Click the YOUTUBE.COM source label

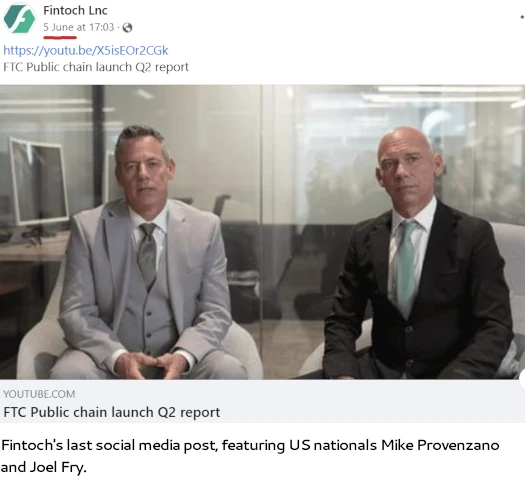coord(39,394)
